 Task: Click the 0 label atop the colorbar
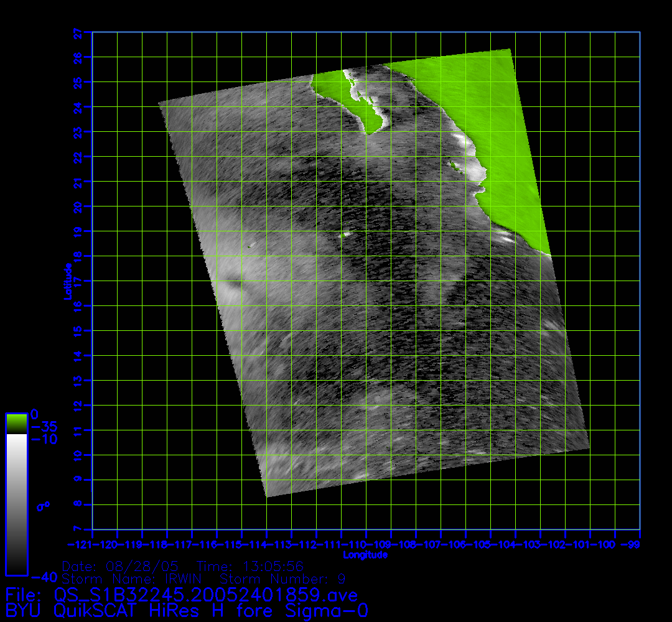(34, 414)
